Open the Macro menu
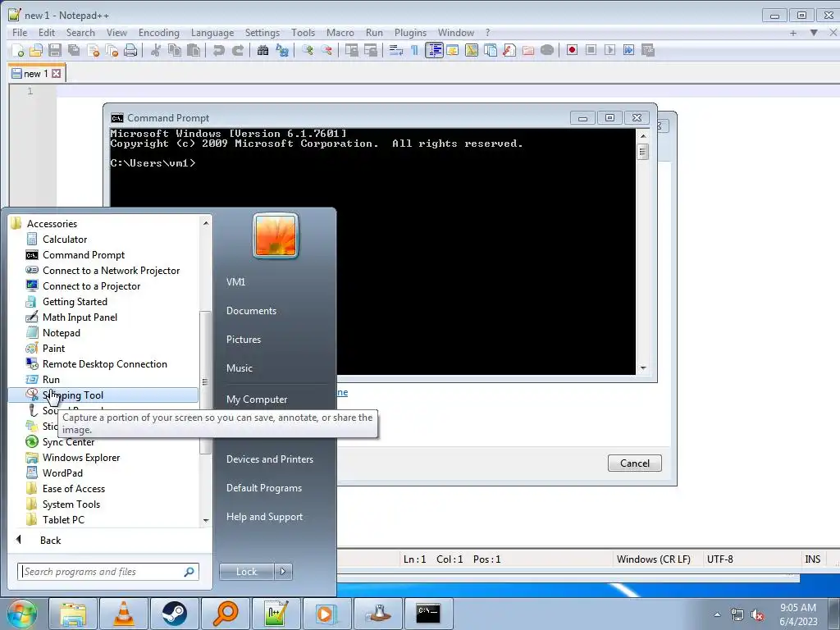The image size is (840, 630). point(340,33)
